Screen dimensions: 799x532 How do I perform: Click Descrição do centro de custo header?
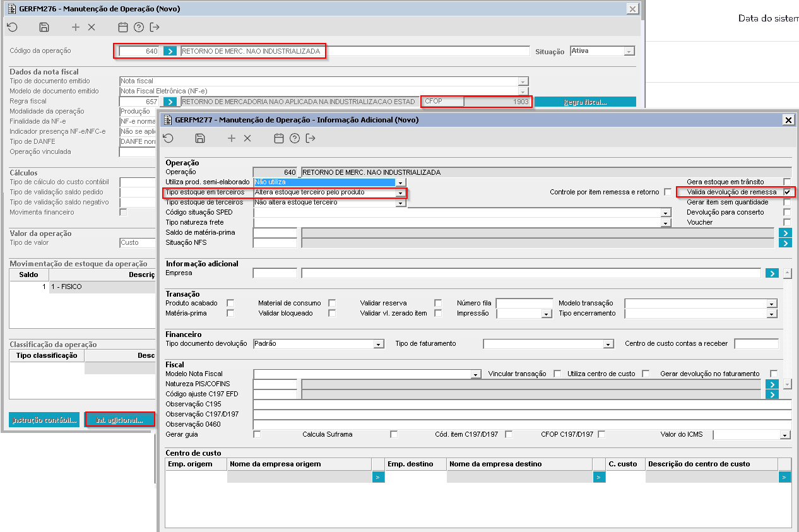[x=712, y=464]
